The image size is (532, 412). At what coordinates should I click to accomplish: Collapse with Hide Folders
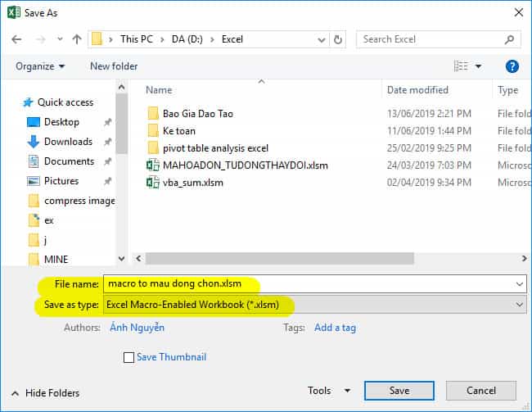[x=46, y=393]
